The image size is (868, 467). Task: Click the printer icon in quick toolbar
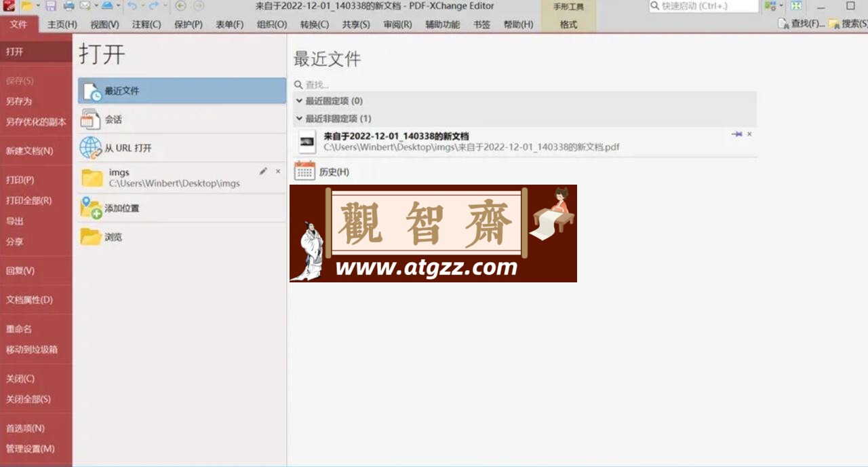coord(69,5)
